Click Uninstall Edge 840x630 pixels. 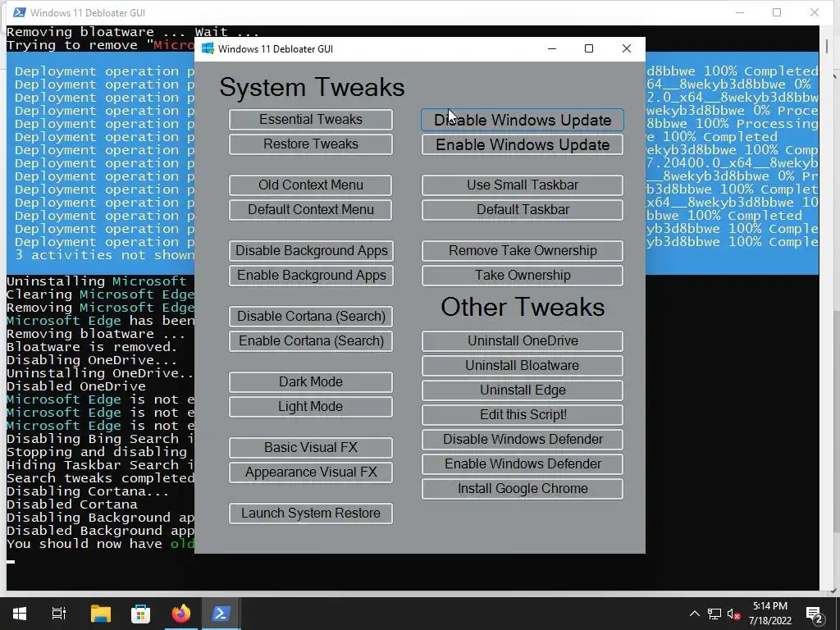coord(523,390)
